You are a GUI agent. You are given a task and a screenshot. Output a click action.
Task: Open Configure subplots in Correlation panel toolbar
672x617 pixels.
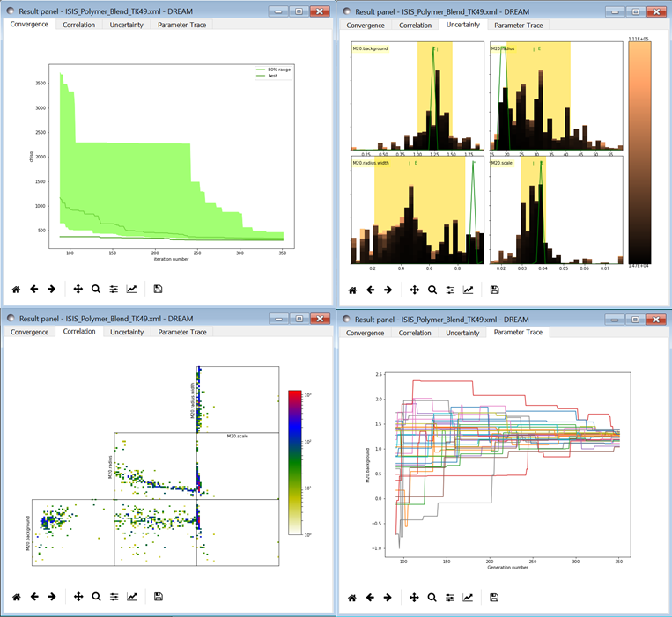click(114, 597)
